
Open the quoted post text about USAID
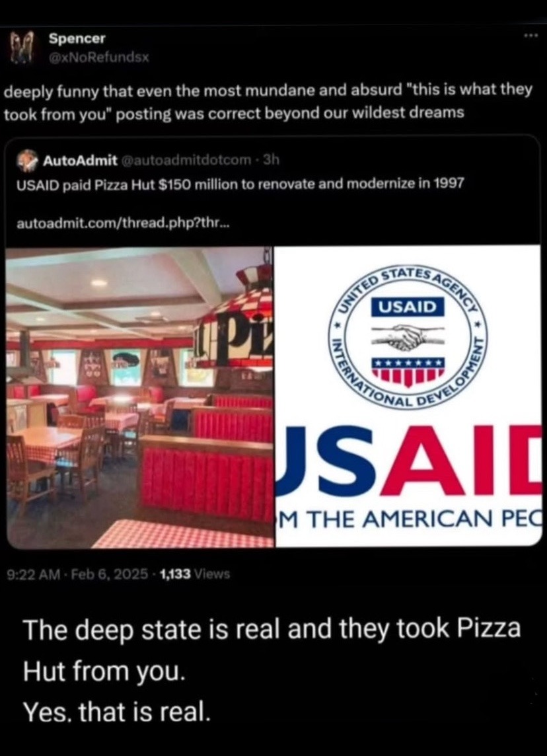tap(240, 184)
